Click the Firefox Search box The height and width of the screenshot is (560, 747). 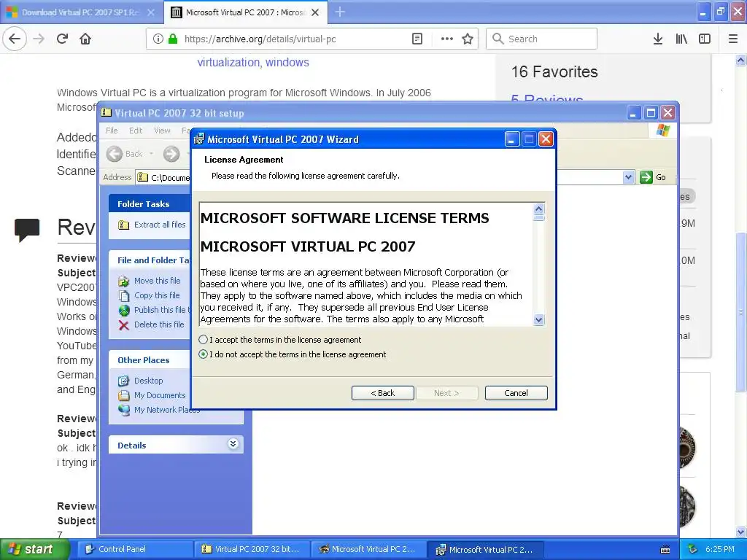542,39
